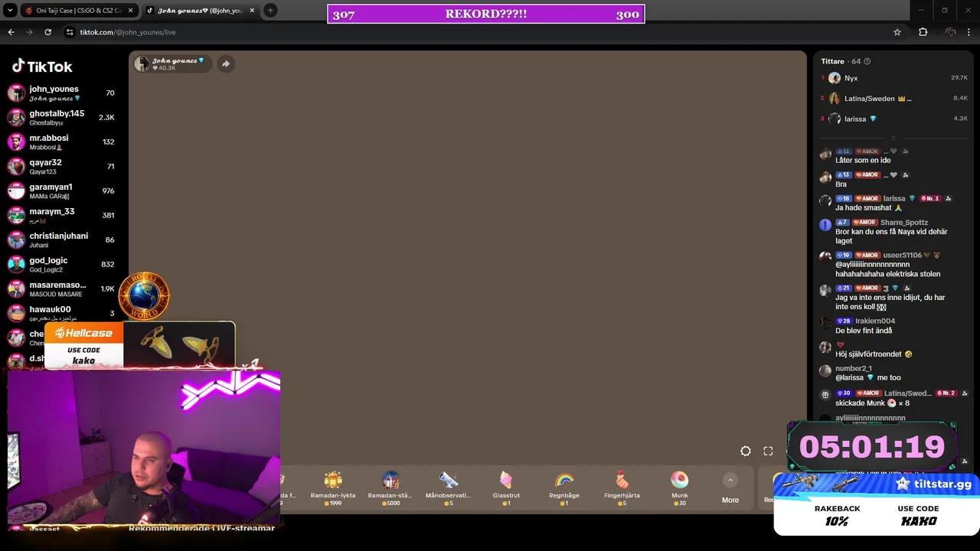The width and height of the screenshot is (980, 551).
Task: Click chat username Irakiern004
Action: pos(875,321)
